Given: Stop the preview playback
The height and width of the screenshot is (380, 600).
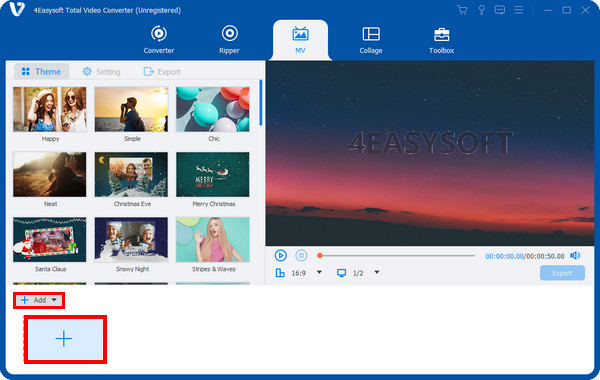Looking at the screenshot, I should pyautogui.click(x=301, y=255).
